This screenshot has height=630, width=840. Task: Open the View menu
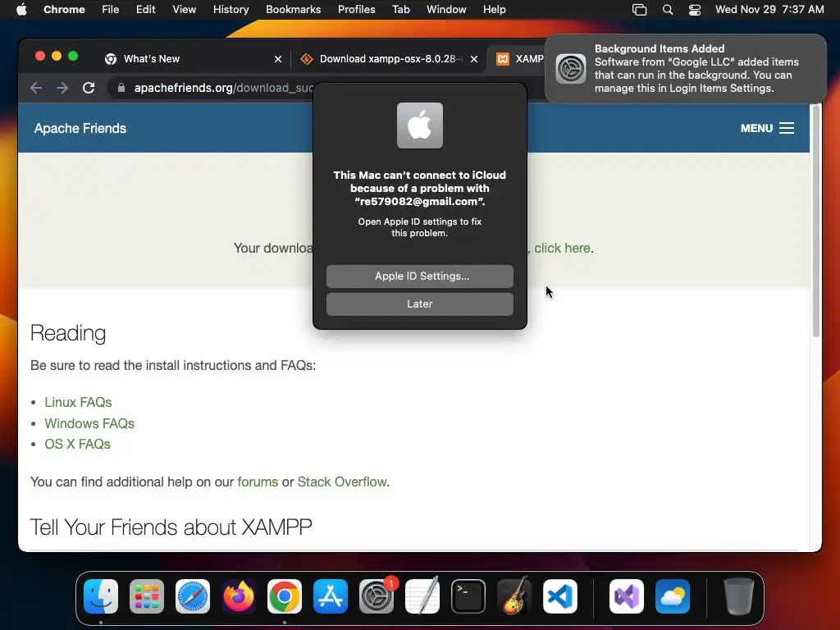(x=184, y=10)
